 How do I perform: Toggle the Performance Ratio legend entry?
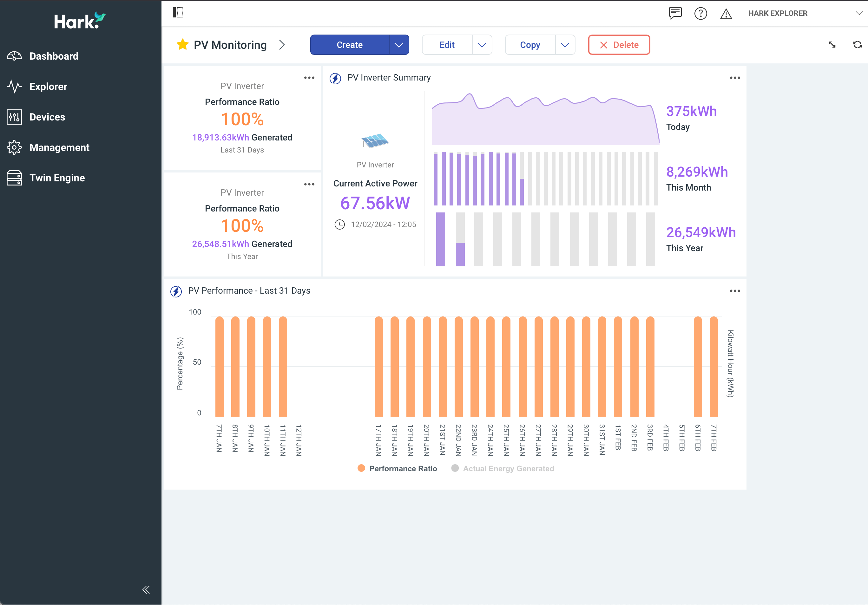(397, 468)
